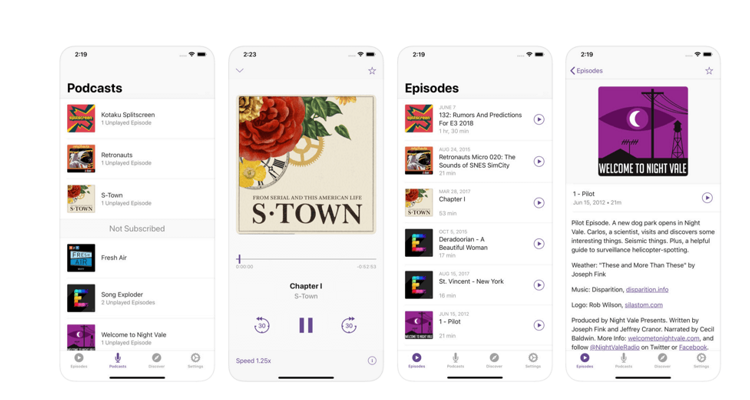The height and width of the screenshot is (400, 750).
Task: Select Podcasts tab in Podcasts screen
Action: point(118,360)
